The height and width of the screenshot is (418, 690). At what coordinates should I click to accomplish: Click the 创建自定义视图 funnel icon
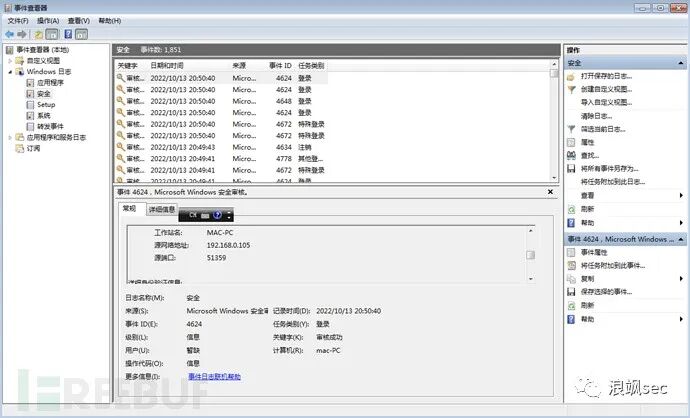point(571,89)
